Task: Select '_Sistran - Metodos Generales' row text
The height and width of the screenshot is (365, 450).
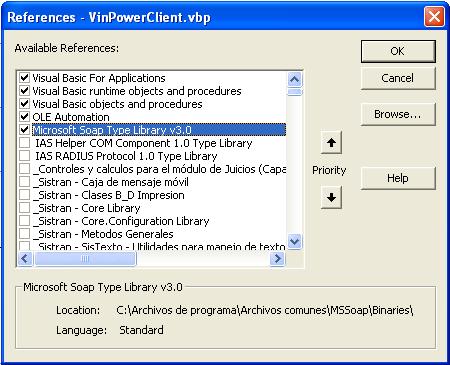Action: coord(103,234)
